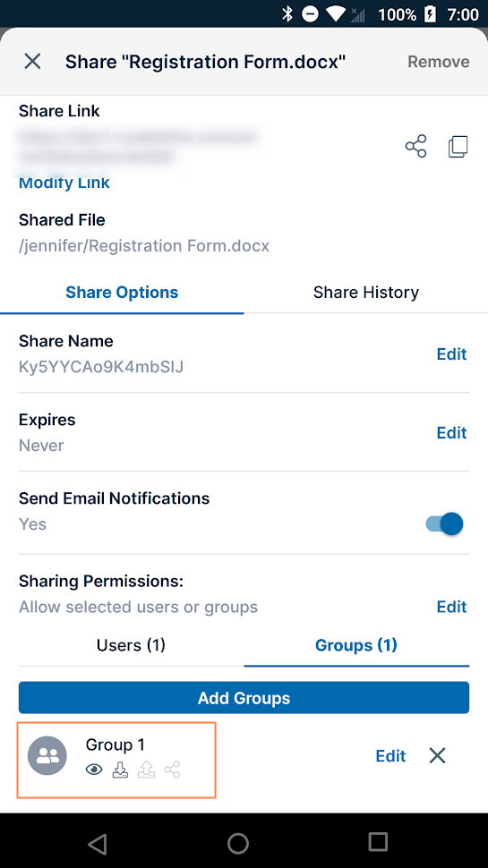Close the share dialog with X icon
The image size is (488, 868).
32,62
